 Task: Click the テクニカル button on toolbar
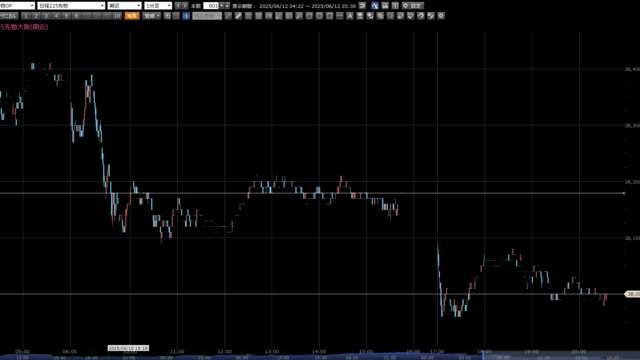[9, 16]
